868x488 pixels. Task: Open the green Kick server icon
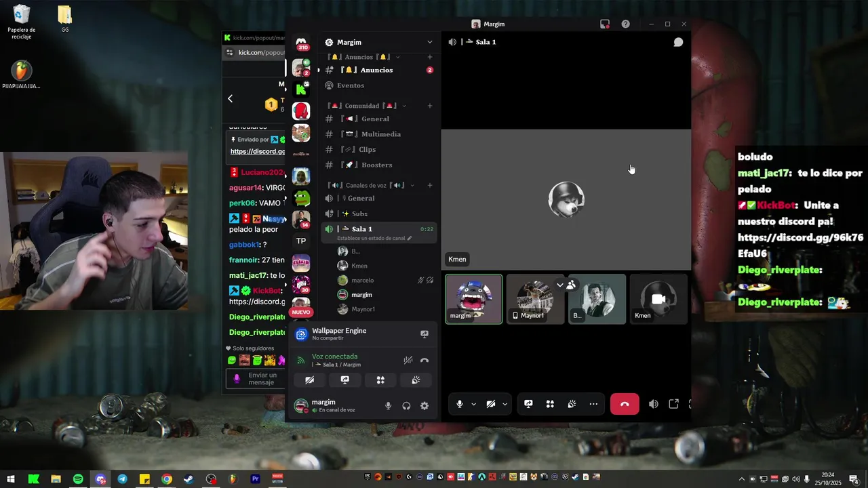pyautogui.click(x=301, y=89)
